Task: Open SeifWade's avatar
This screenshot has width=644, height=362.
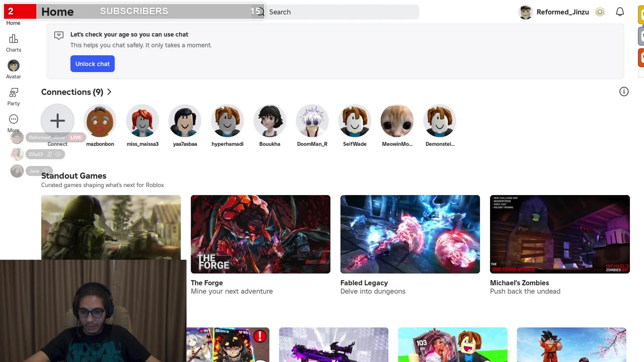Action: (x=355, y=121)
